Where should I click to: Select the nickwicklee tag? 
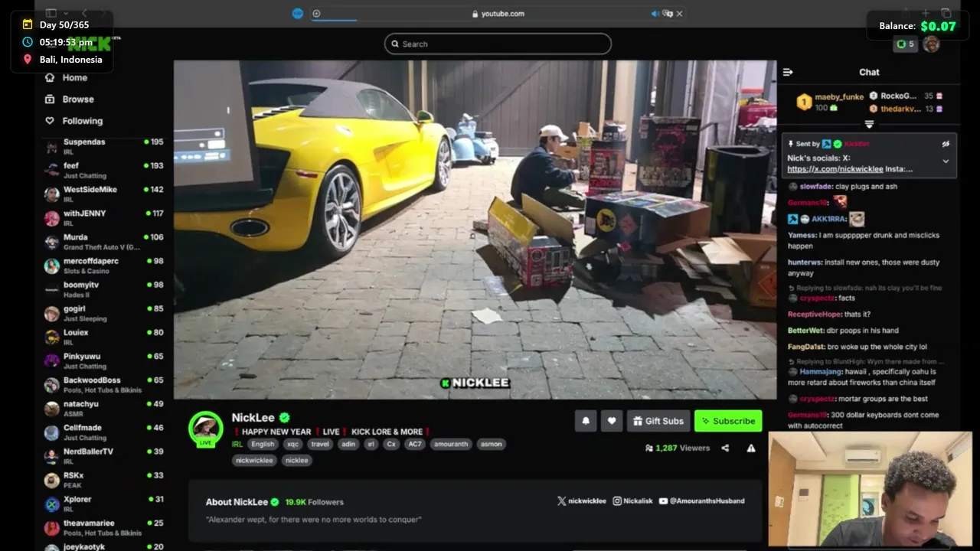tap(254, 460)
